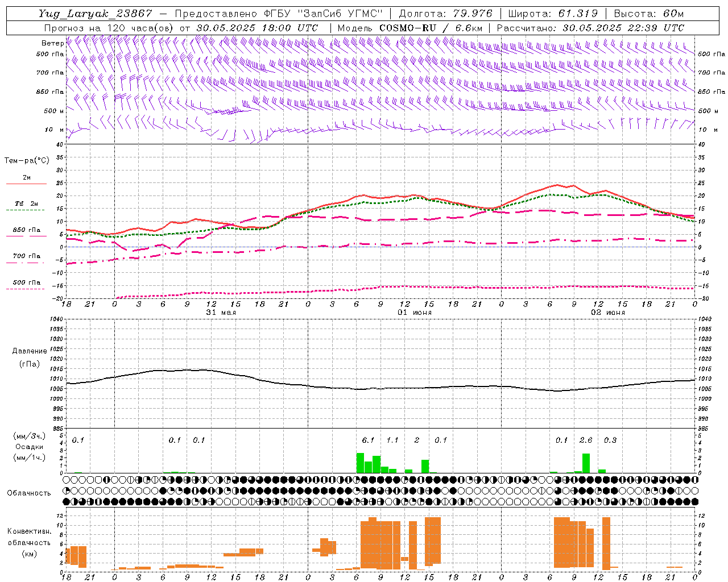Image resolution: width=728 pixels, height=582 pixels.
Task: Select the (гПа) unit label under Давление
Action: pyautogui.click(x=30, y=364)
